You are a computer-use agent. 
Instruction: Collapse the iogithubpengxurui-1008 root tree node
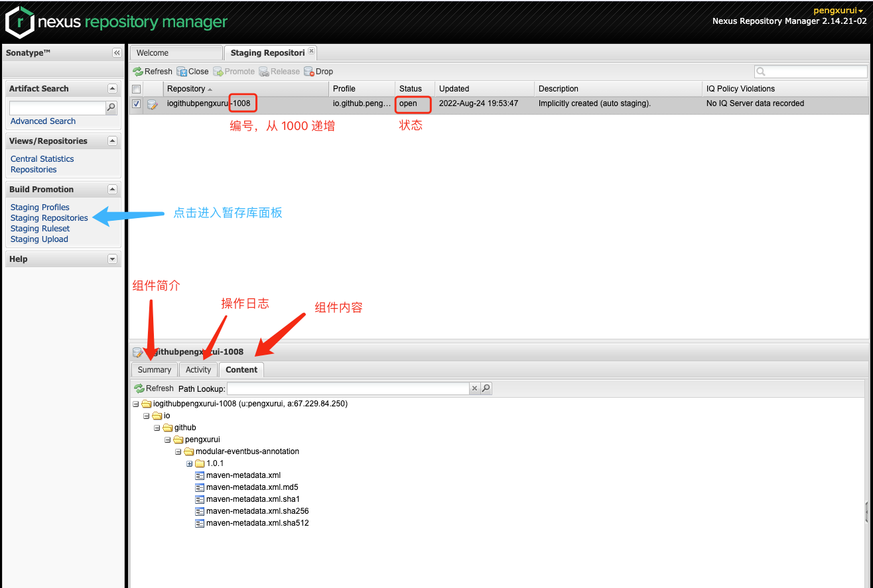(136, 404)
